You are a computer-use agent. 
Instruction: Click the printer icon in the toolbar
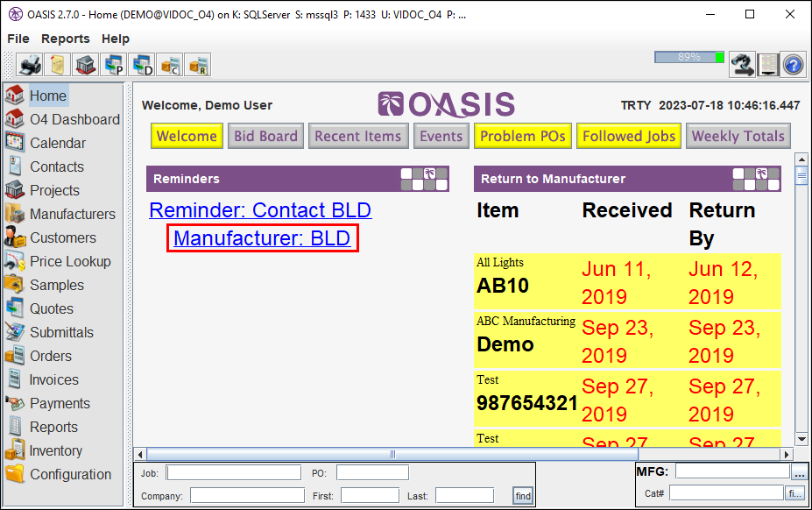click(30, 65)
